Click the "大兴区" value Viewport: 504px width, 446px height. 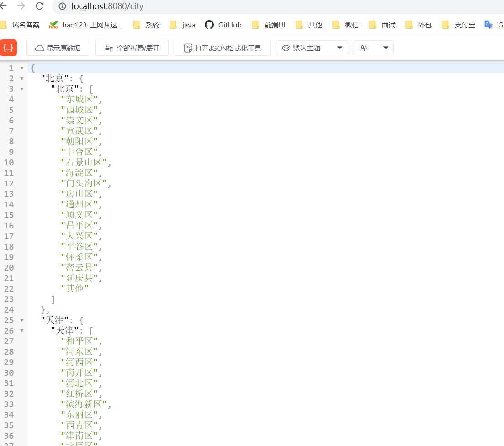tap(80, 236)
